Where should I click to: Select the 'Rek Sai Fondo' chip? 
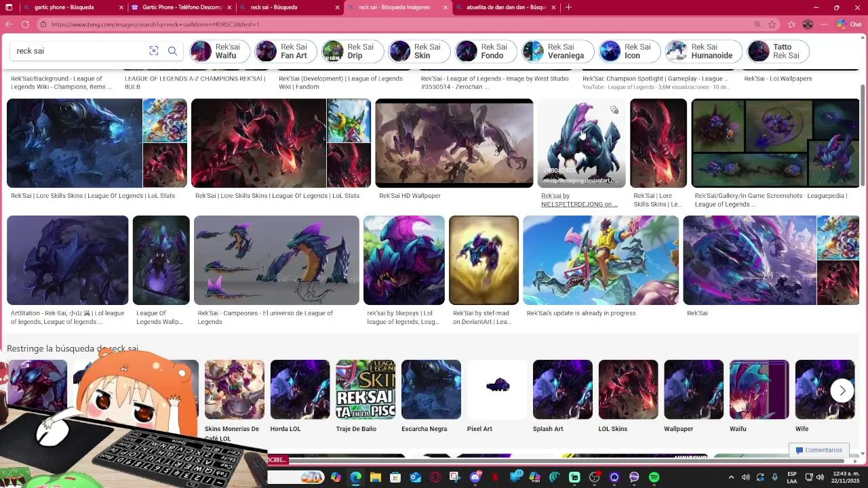click(486, 51)
